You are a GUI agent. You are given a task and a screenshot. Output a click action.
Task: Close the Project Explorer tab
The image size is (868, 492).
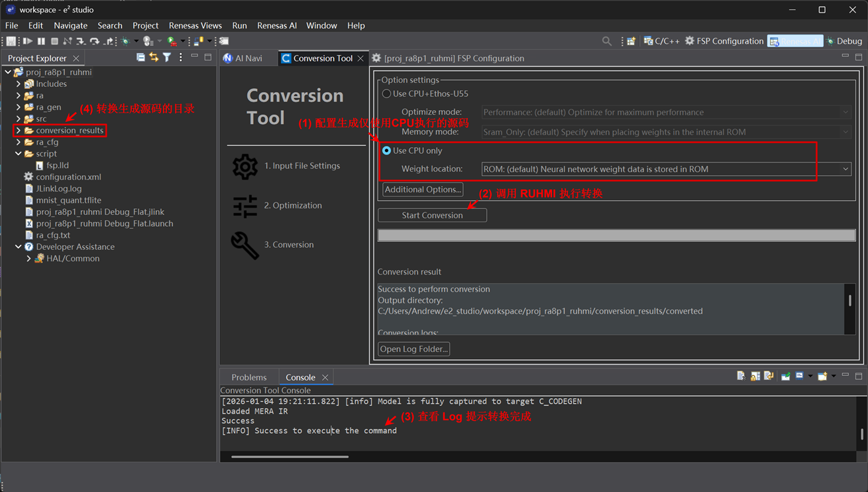coord(76,58)
